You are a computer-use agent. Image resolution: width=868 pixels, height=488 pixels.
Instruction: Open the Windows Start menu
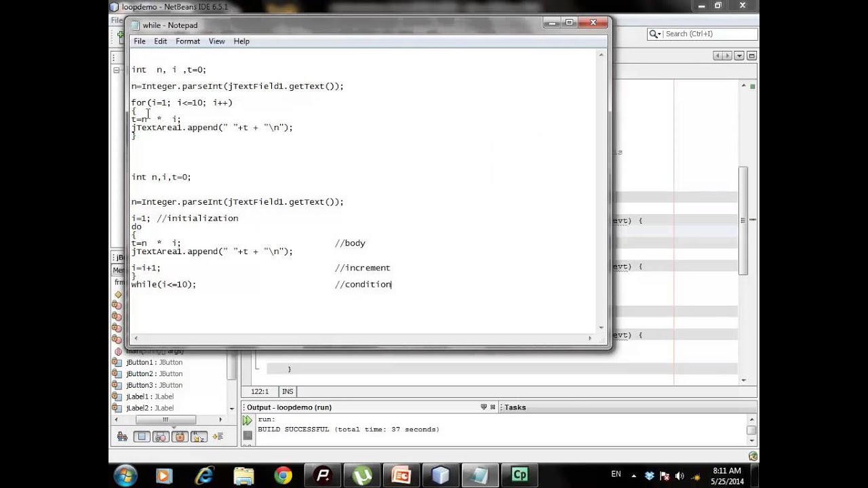click(x=125, y=476)
